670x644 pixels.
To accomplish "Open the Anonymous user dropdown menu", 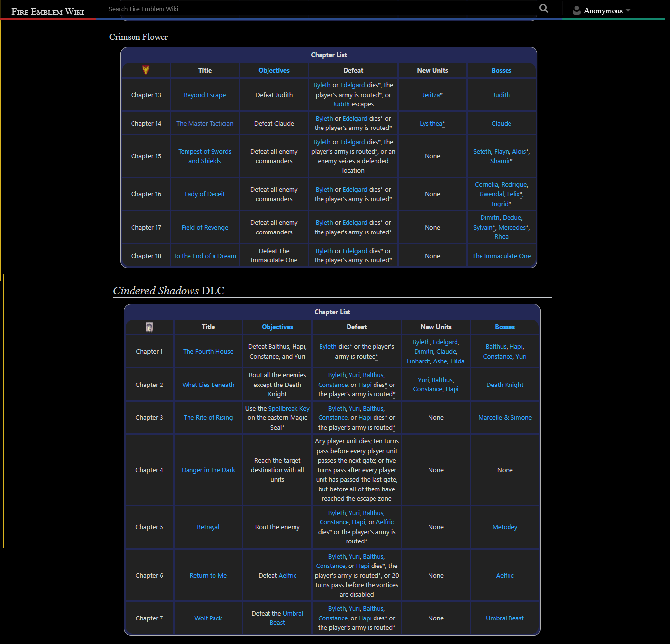I will pyautogui.click(x=601, y=11).
